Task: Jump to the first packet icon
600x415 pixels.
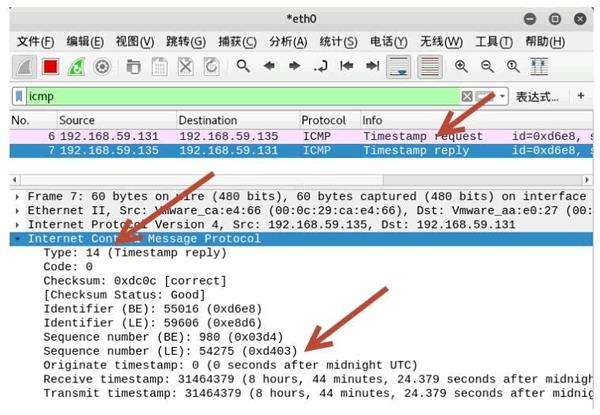Action: tap(346, 67)
